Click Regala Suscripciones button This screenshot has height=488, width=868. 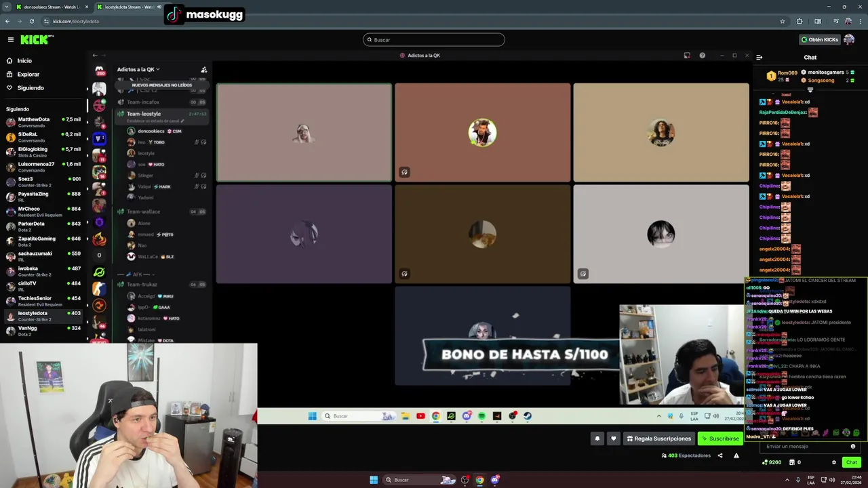(658, 439)
